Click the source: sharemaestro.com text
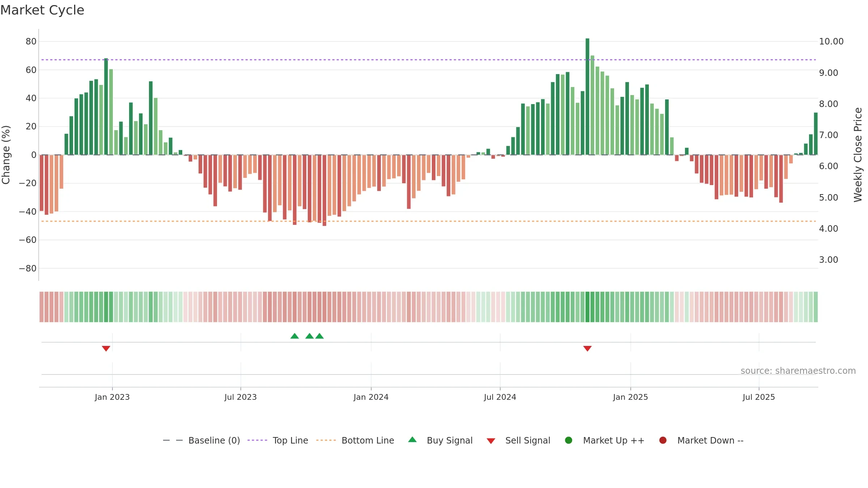Screen dimensions: 868x488 tap(798, 371)
